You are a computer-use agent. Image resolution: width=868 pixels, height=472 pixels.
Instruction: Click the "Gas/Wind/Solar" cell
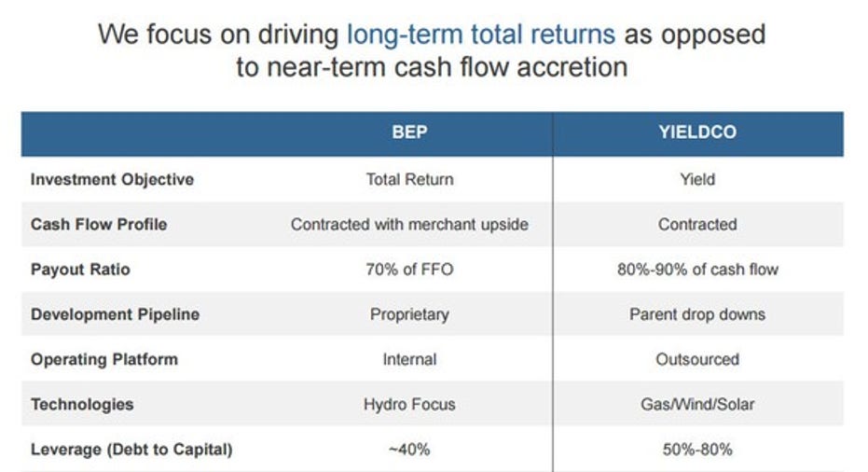coord(697,404)
